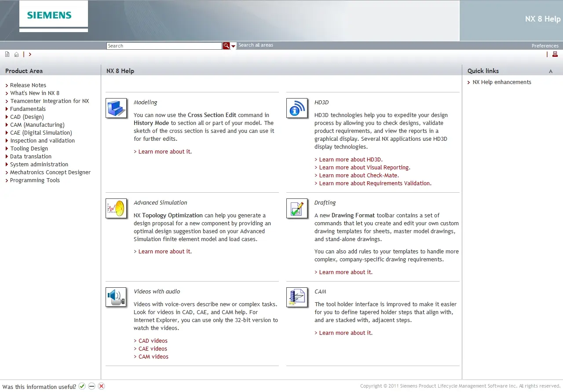Open System administration topic
The height and width of the screenshot is (392, 563).
(x=39, y=165)
